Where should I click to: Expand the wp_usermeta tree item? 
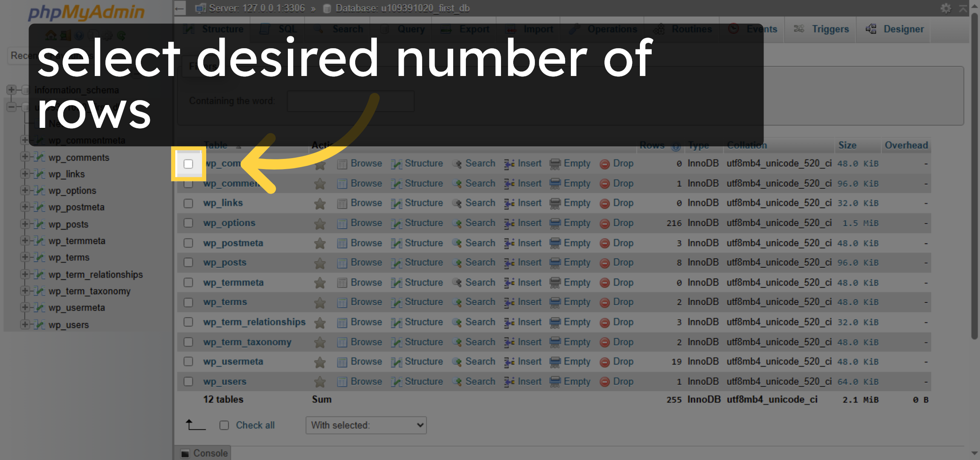[x=25, y=308]
